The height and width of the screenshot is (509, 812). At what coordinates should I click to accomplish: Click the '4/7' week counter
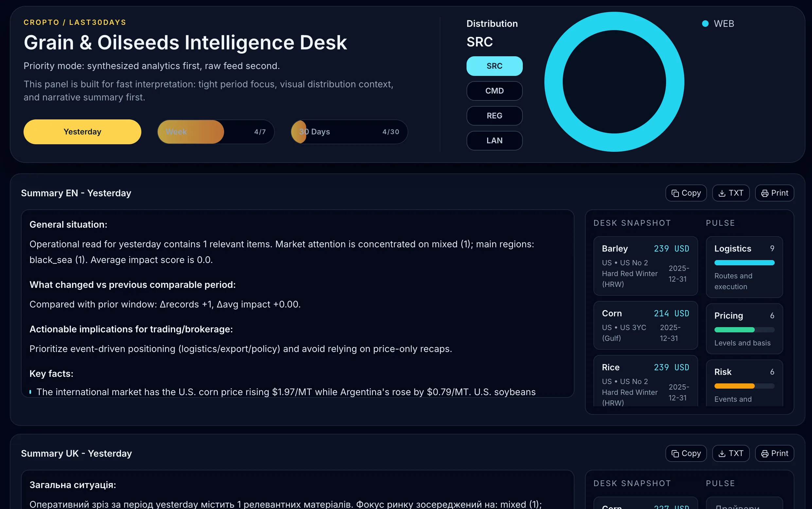click(260, 132)
